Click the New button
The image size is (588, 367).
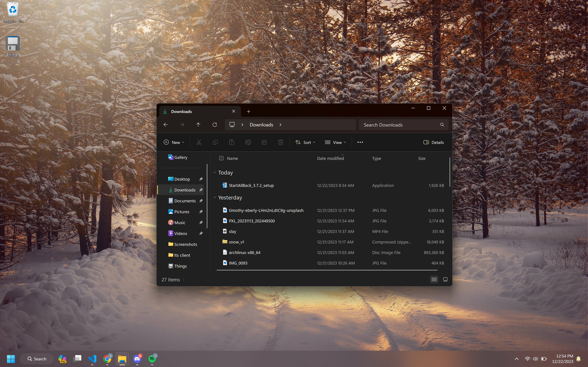click(x=174, y=142)
